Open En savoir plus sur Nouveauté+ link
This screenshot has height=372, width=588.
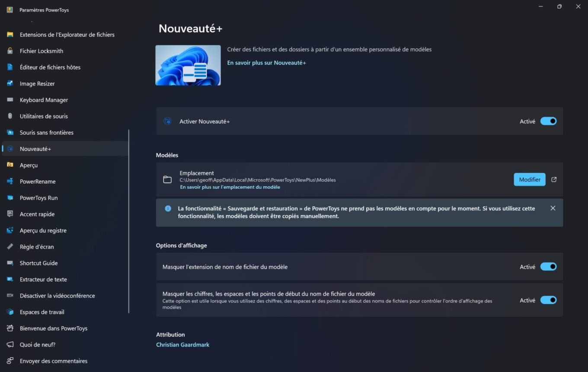tap(266, 63)
